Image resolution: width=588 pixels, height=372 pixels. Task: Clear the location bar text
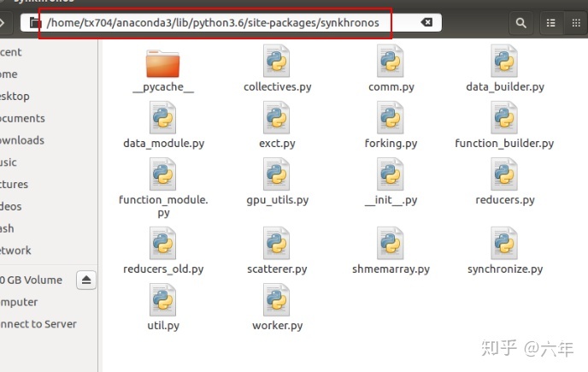pos(426,22)
